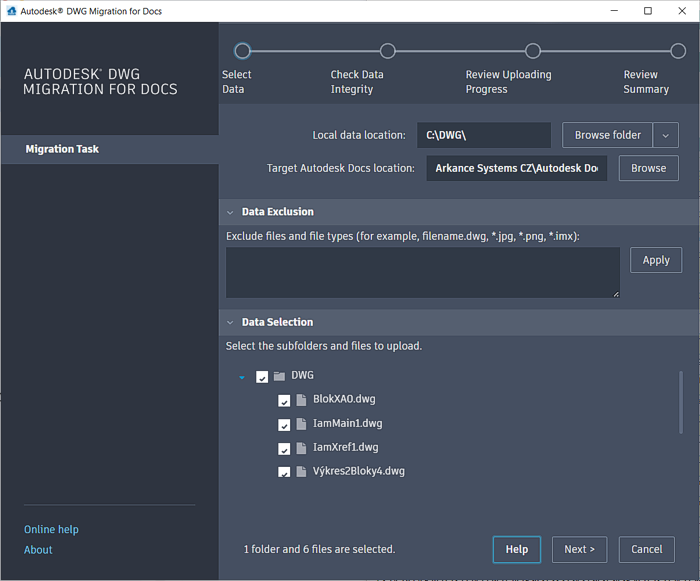The width and height of the screenshot is (700, 581).
Task: Collapse the DWG folder tree node
Action: click(242, 377)
